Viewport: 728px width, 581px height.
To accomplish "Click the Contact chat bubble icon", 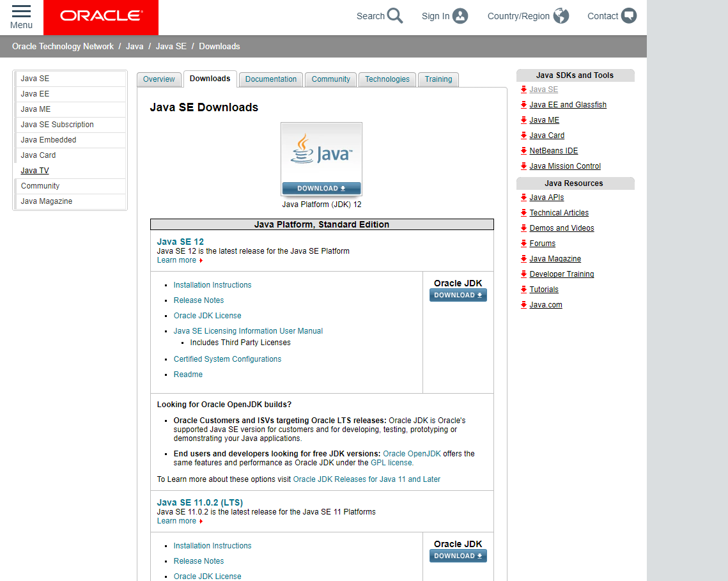I will click(x=629, y=16).
